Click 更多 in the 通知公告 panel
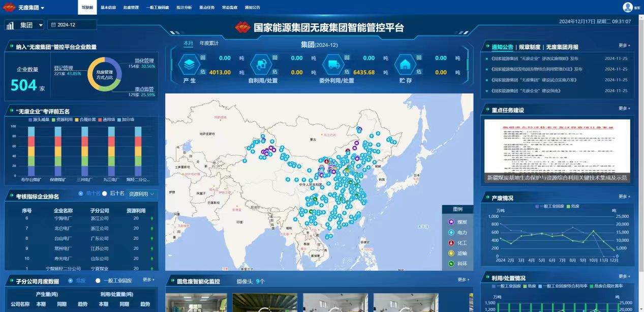This screenshot has height=312, width=644. (624, 46)
